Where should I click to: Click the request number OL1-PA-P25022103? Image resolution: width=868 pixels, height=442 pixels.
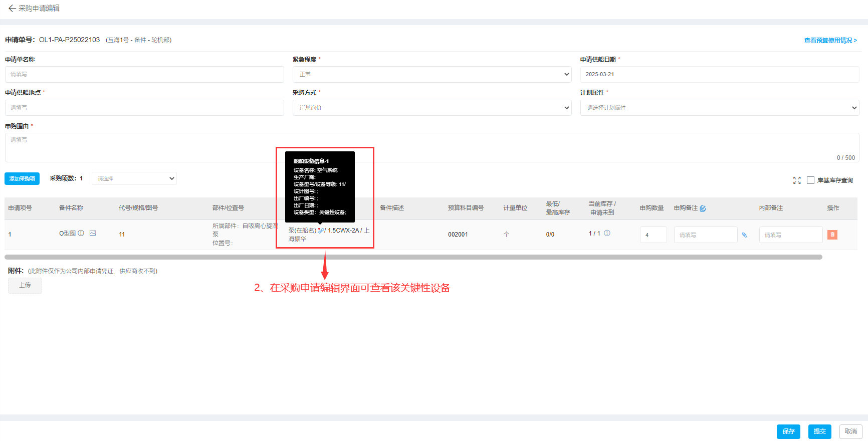pyautogui.click(x=69, y=40)
